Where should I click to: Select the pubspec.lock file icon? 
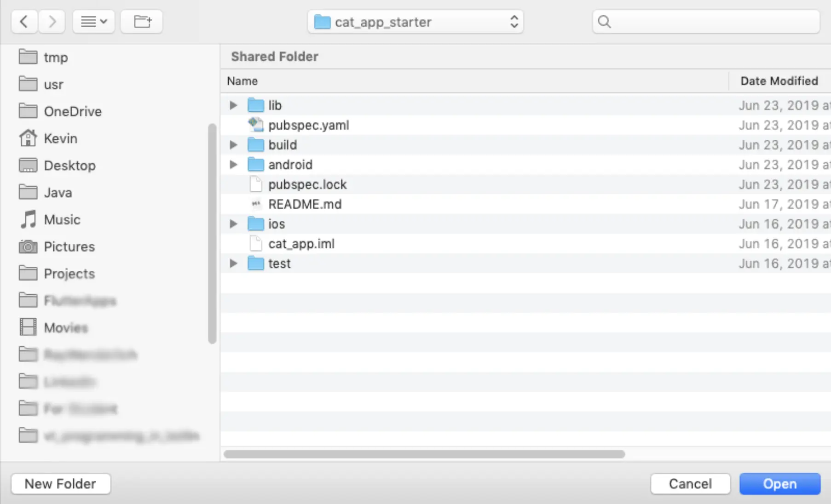pos(256,184)
